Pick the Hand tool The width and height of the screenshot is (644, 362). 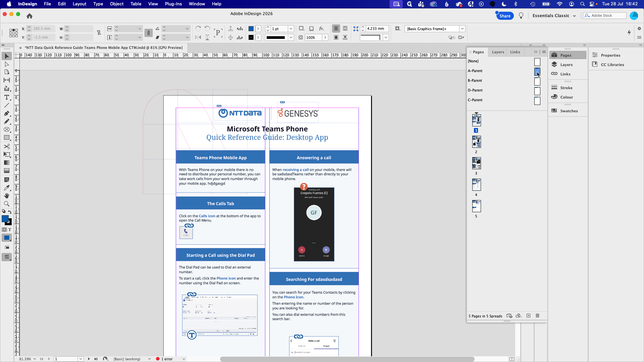(x=6, y=196)
